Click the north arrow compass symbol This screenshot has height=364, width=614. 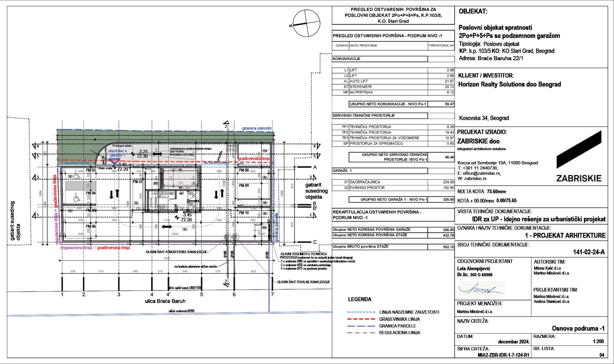pyautogui.click(x=306, y=23)
